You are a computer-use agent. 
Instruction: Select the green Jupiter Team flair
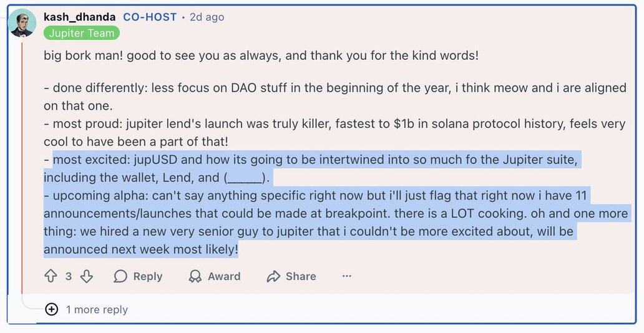[81, 33]
